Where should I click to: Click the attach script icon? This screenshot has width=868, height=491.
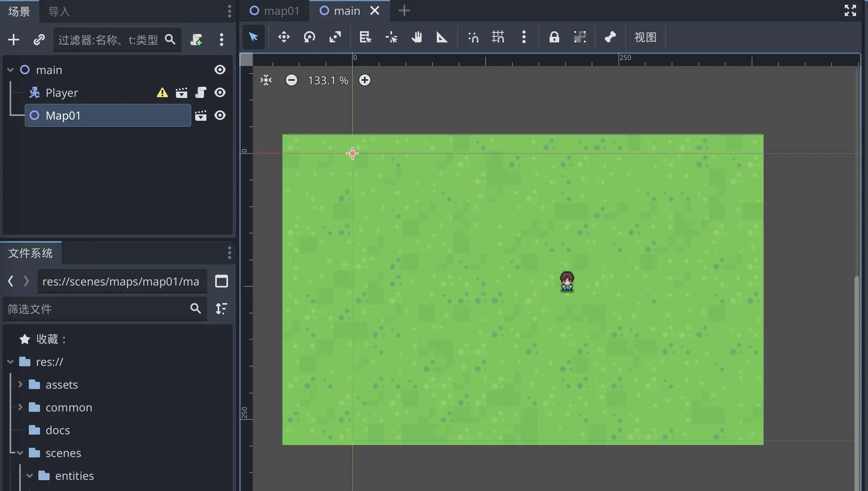(196, 40)
